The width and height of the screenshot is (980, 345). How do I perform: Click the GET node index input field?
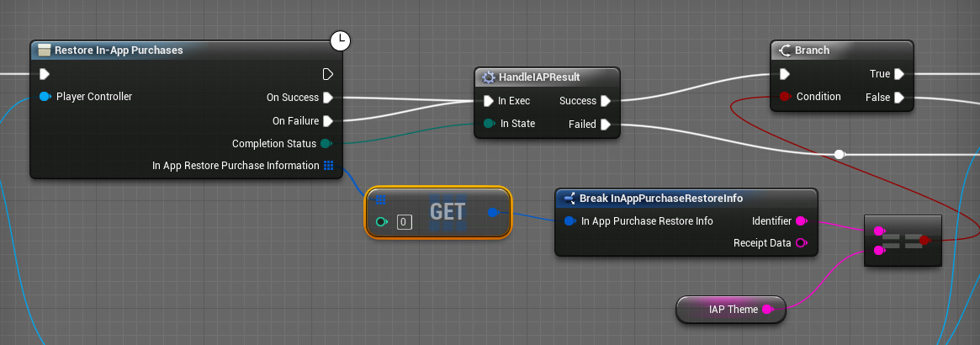[x=405, y=222]
